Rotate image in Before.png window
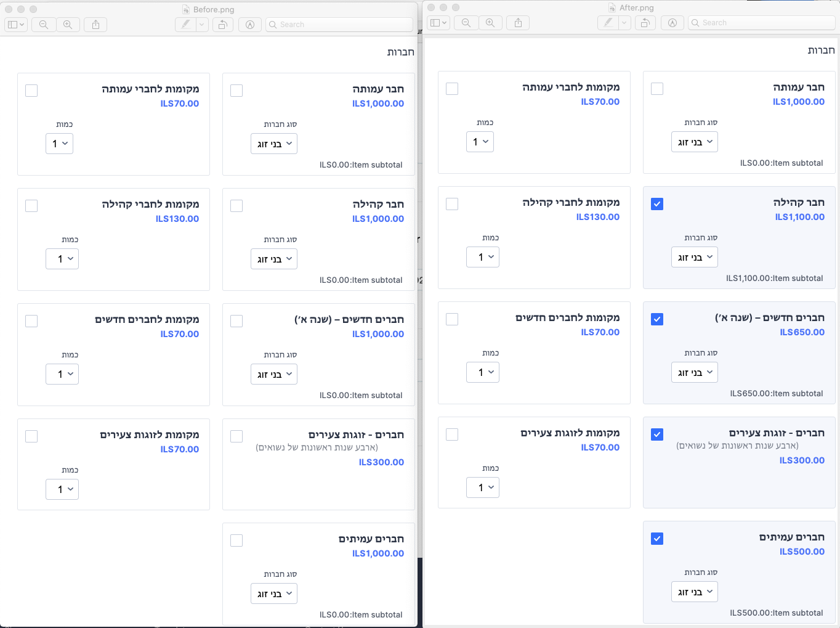The width and height of the screenshot is (840, 628). coord(222,25)
